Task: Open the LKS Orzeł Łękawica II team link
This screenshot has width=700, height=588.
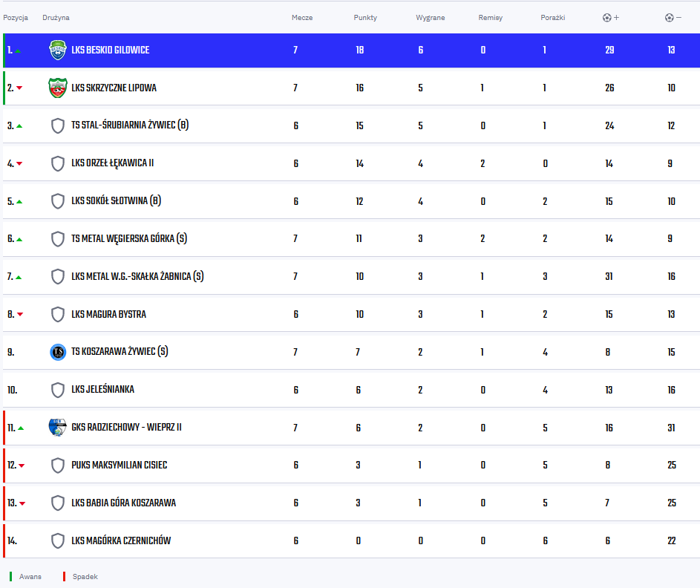Action: click(113, 163)
